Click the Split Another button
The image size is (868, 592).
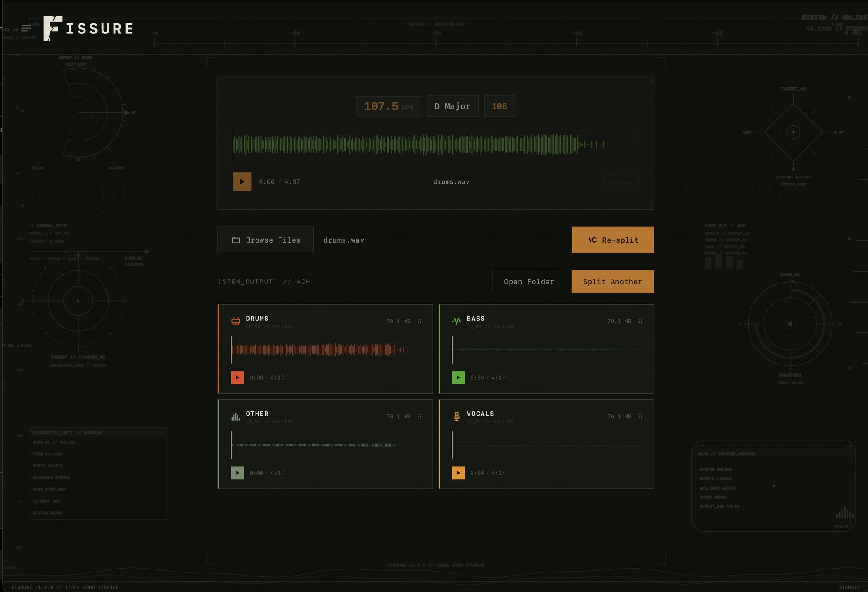tap(612, 281)
